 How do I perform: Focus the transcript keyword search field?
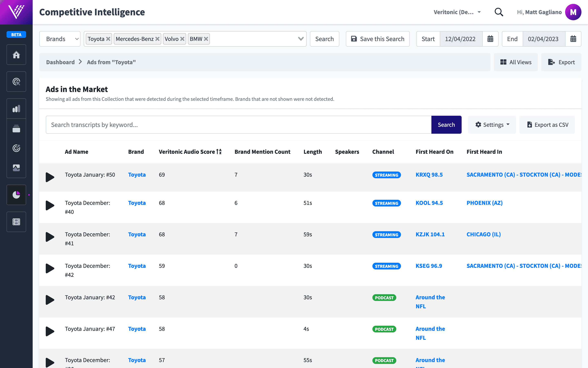239,125
